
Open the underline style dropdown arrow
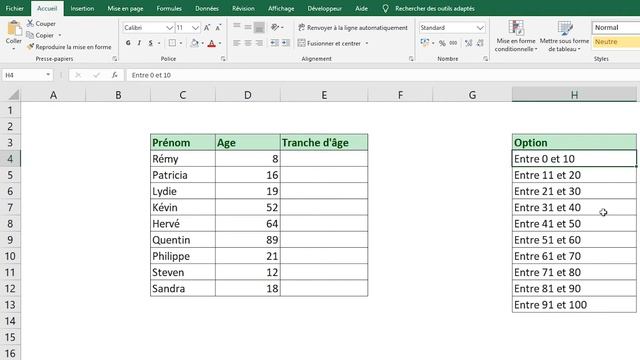click(159, 43)
